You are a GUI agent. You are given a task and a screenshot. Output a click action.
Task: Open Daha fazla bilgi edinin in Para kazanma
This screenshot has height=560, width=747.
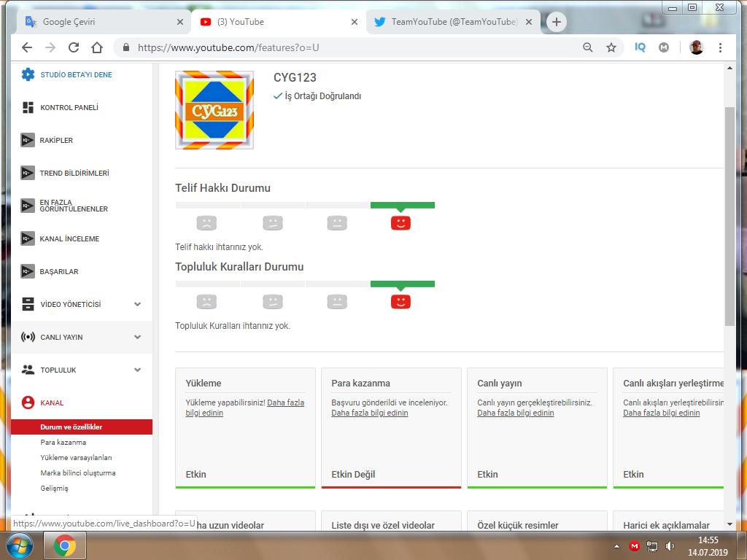[x=370, y=413]
